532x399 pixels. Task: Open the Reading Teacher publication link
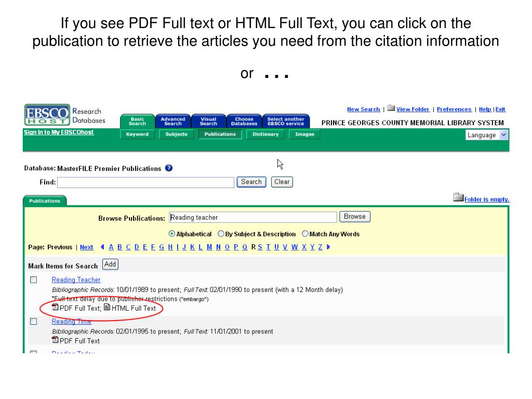[x=76, y=280]
